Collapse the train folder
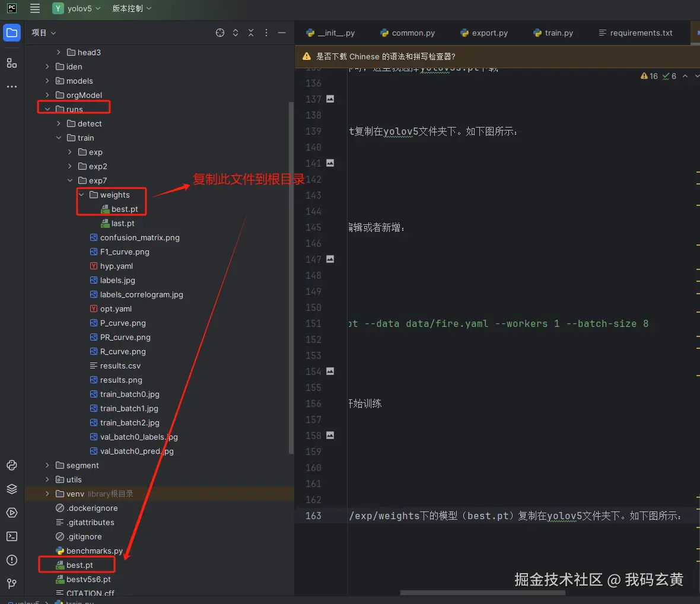The height and width of the screenshot is (604, 700). [59, 138]
